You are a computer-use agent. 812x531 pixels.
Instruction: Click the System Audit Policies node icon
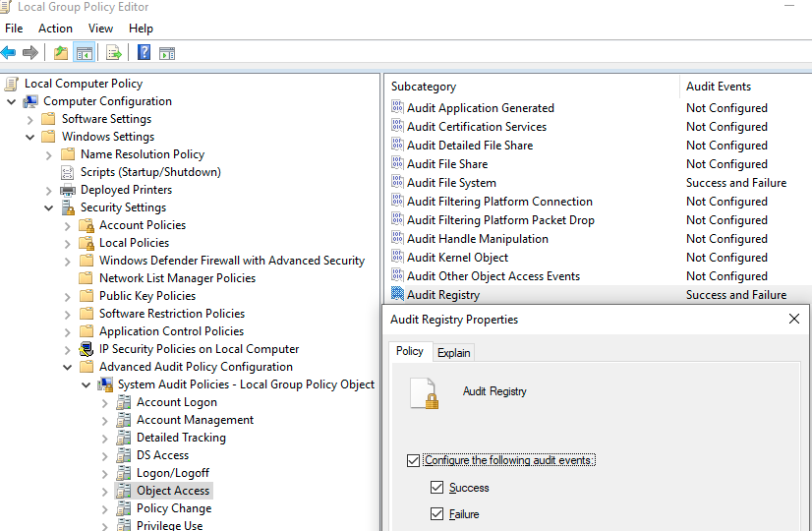click(x=105, y=384)
